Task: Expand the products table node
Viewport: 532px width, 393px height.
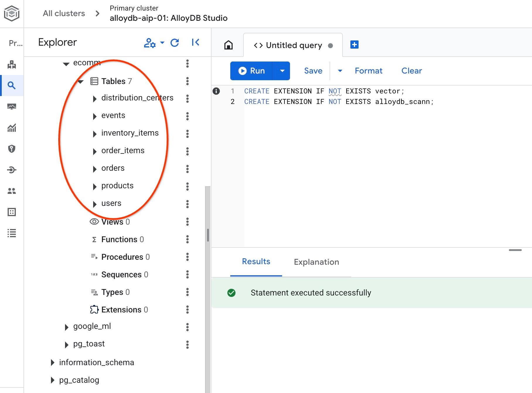Action: [x=95, y=187]
